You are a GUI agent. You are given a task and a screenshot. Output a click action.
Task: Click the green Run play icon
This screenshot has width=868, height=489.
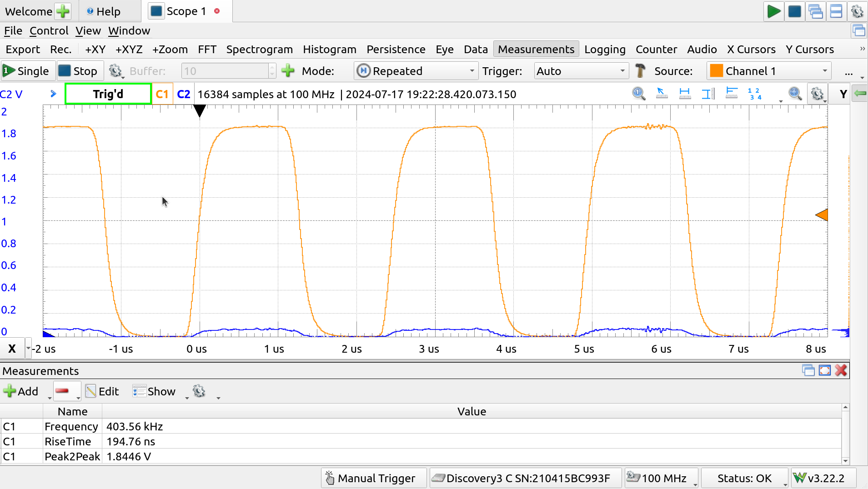[x=773, y=11]
